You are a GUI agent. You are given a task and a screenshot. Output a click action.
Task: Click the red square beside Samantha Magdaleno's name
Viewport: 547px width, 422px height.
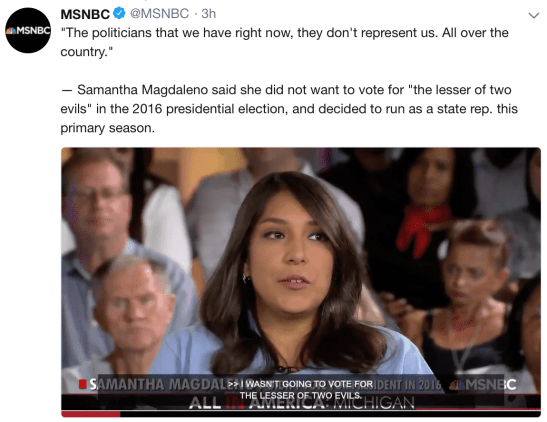[83, 384]
